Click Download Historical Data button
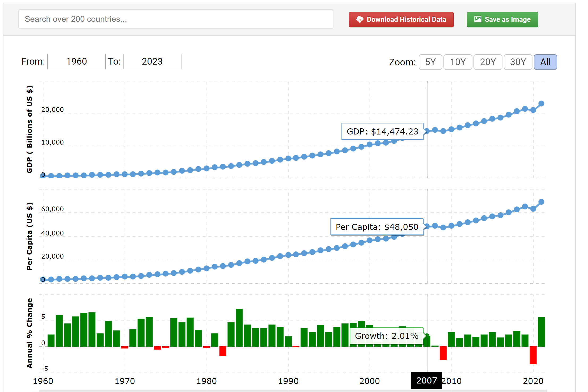This screenshot has height=392, width=588. click(401, 20)
